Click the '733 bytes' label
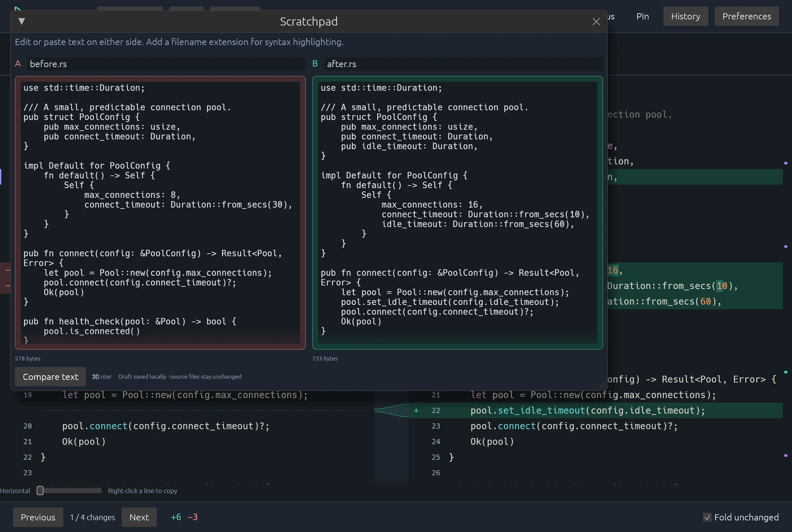This screenshot has height=532, width=792. pos(325,358)
